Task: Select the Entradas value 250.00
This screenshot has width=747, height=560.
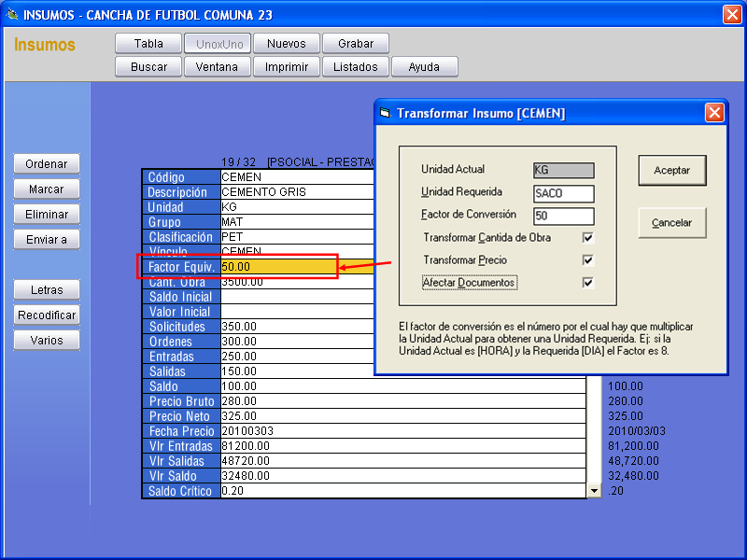Action: point(239,357)
